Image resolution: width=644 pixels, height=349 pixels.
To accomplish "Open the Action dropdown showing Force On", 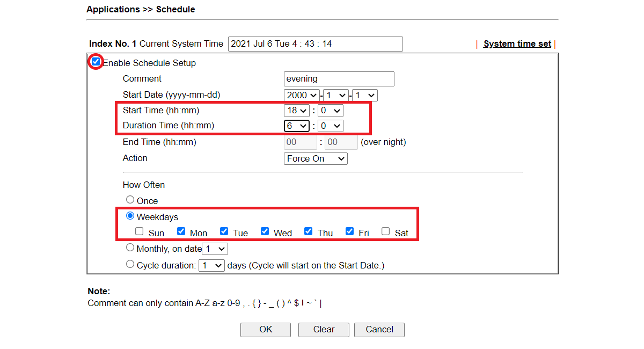I will (x=316, y=158).
